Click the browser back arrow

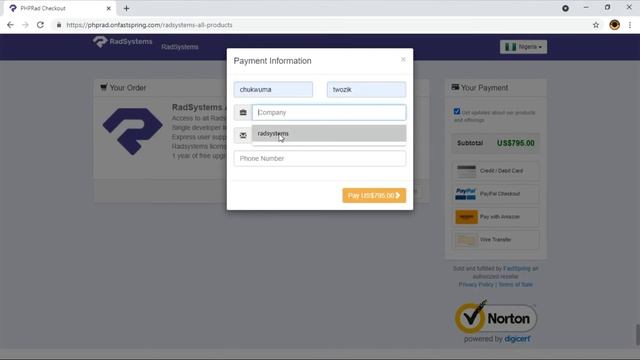pyautogui.click(x=10, y=25)
